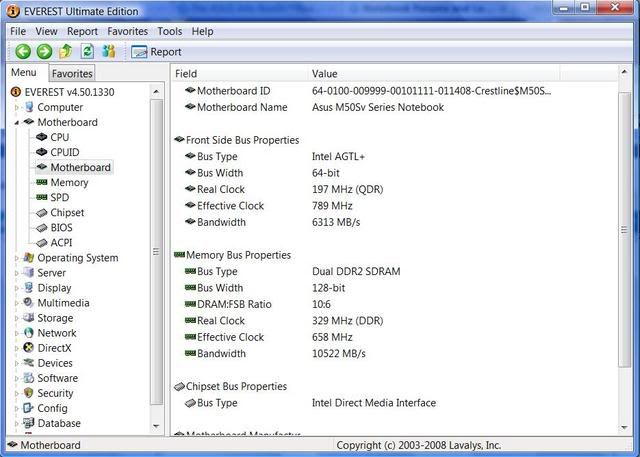
Task: Click the tree panel scroll up arrow
Action: pos(156,92)
